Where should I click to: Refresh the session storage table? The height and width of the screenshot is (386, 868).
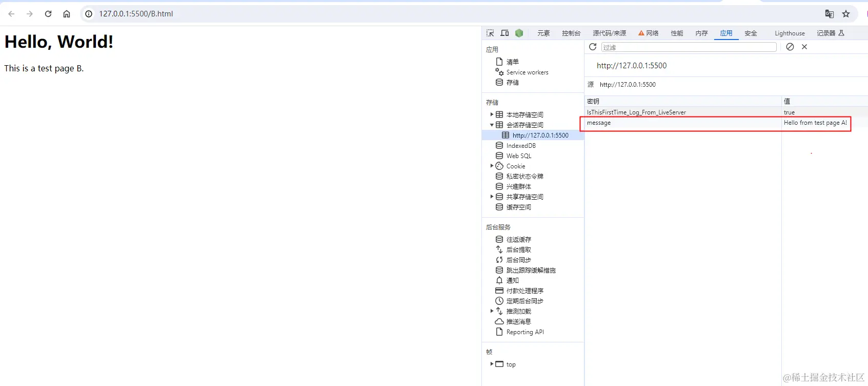(593, 47)
